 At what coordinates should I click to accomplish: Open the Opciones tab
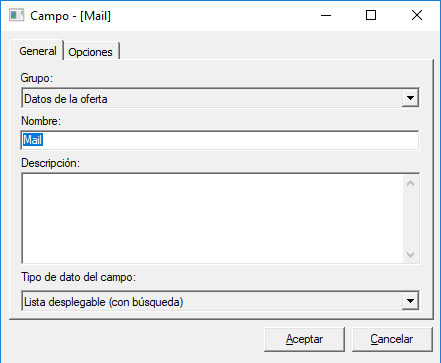(91, 52)
